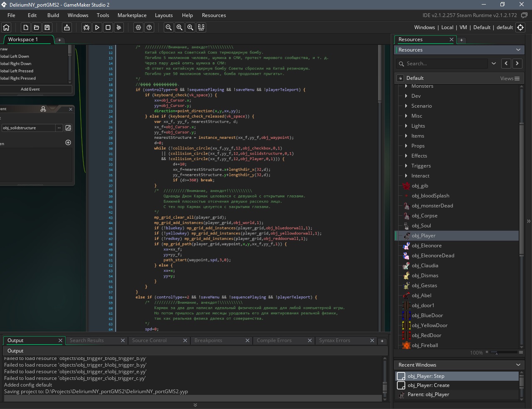
Task: Select the VM compile option in the top bar
Action: pos(463,27)
